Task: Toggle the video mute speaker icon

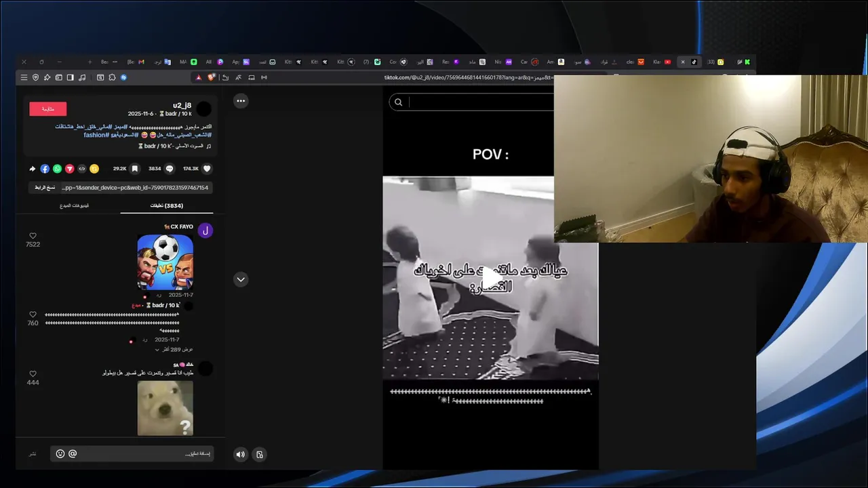Action: click(x=240, y=455)
